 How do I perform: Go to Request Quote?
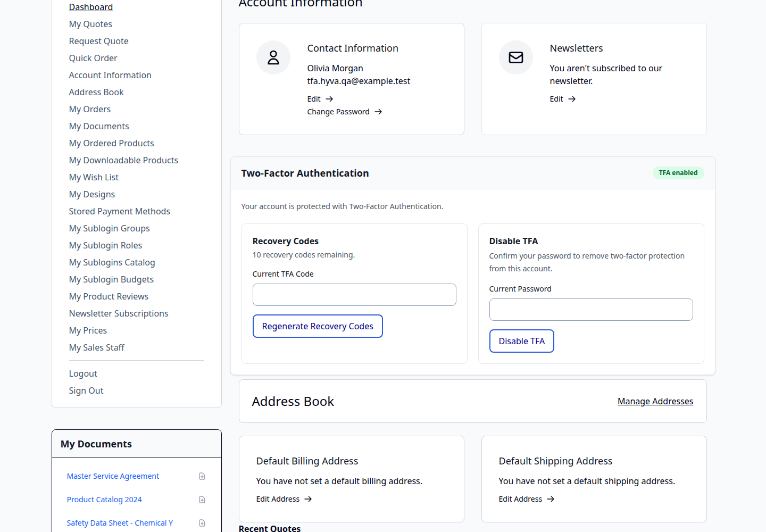point(99,41)
